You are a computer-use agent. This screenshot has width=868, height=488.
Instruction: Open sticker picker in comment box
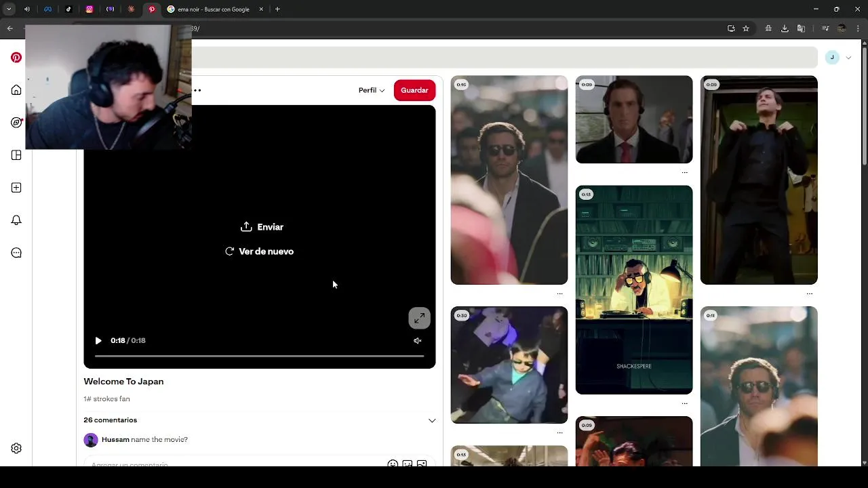tap(408, 464)
